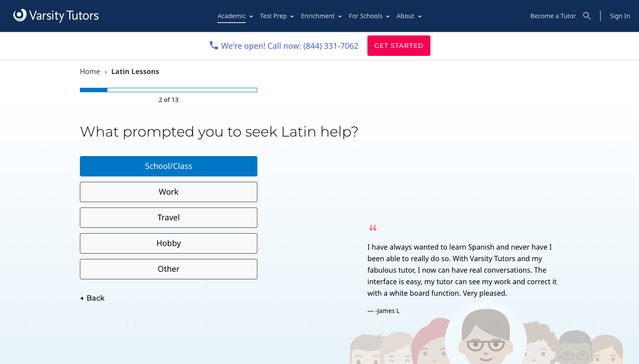This screenshot has height=364, width=639.
Task: Click the 2 of 13 progress bar
Action: 169,90
